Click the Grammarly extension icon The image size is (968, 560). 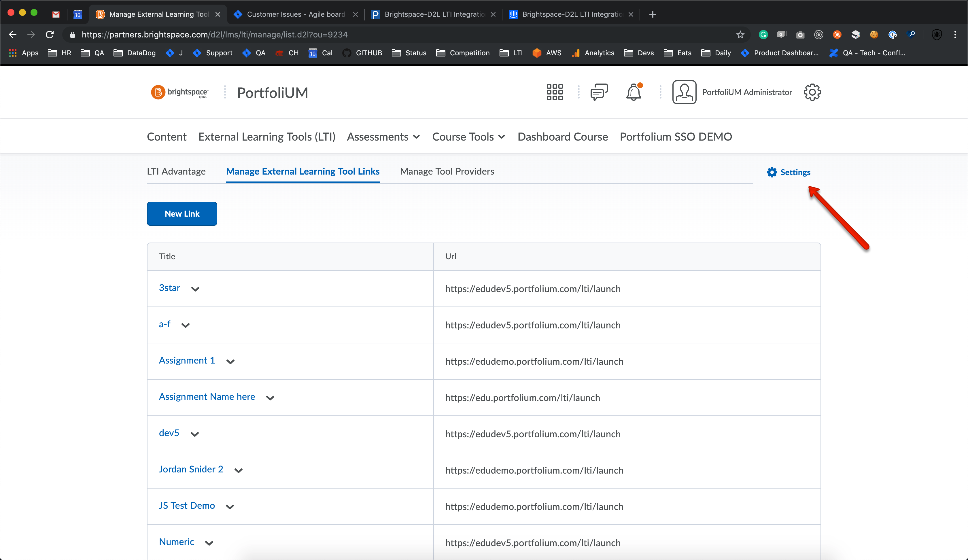763,35
